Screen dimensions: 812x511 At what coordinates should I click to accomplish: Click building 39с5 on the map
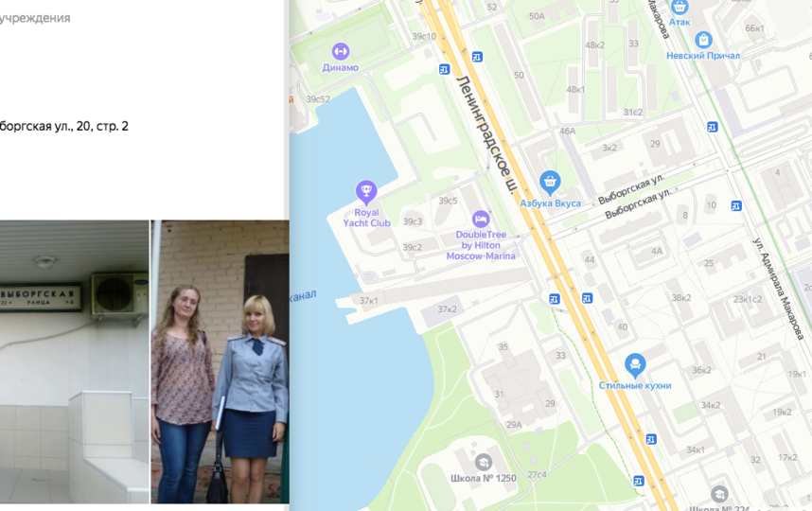pos(448,201)
